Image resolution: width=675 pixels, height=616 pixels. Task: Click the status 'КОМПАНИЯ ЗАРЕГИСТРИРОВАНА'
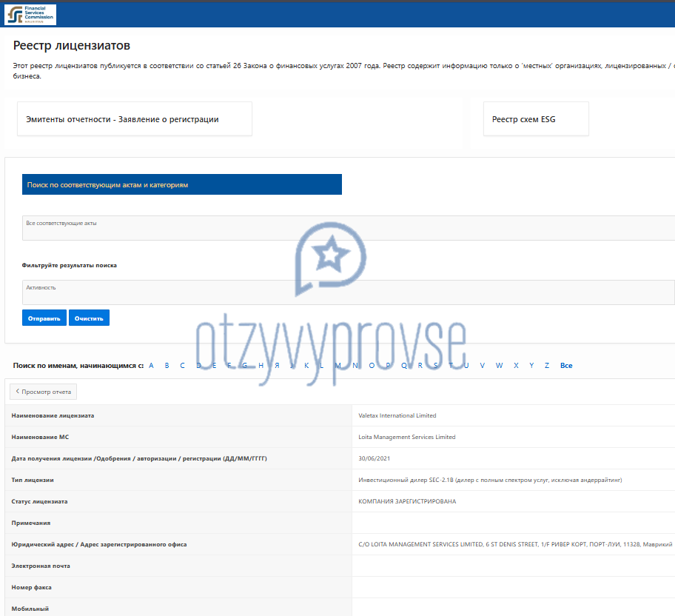tap(407, 501)
